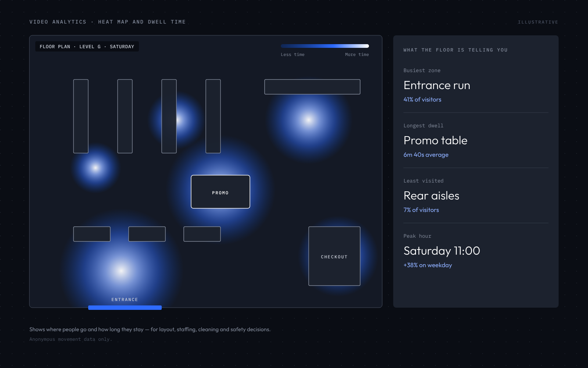588x368 pixels.
Task: Click the wide top shelf above the heat spot
Action: [312, 87]
